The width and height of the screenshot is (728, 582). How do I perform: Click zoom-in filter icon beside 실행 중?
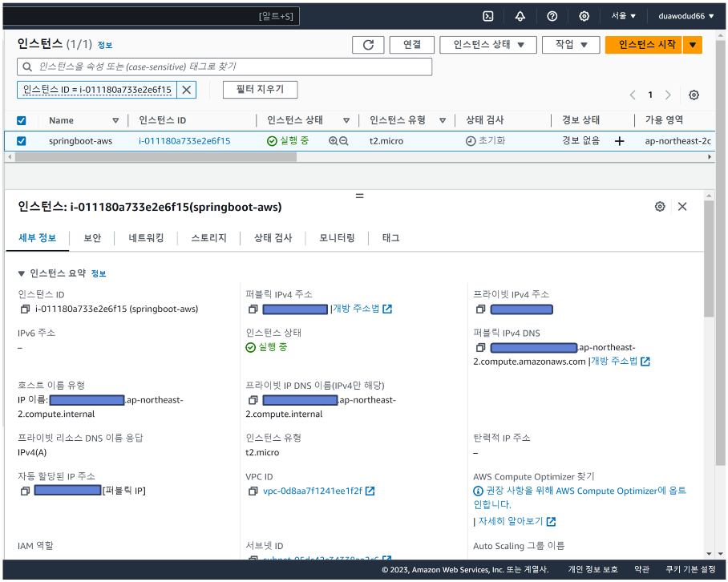pos(334,140)
